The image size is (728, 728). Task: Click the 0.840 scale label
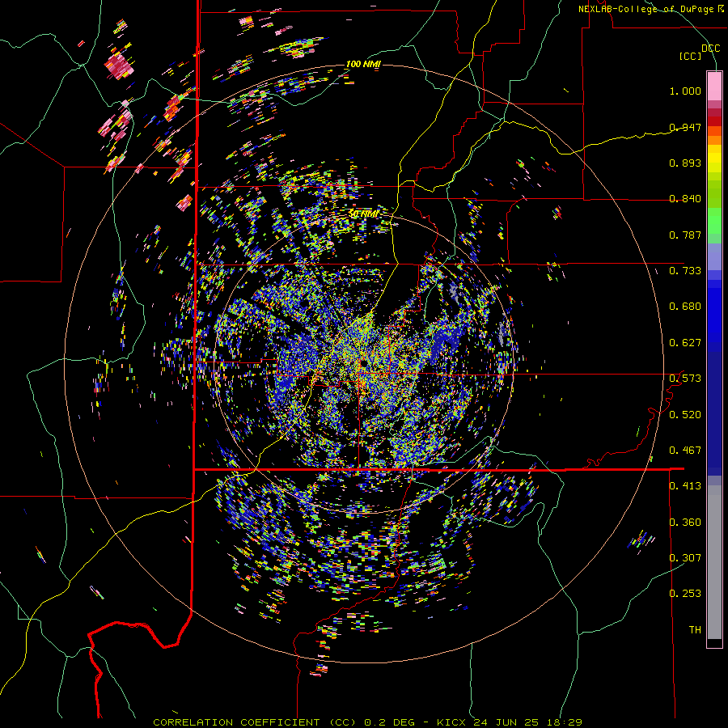pyautogui.click(x=685, y=198)
